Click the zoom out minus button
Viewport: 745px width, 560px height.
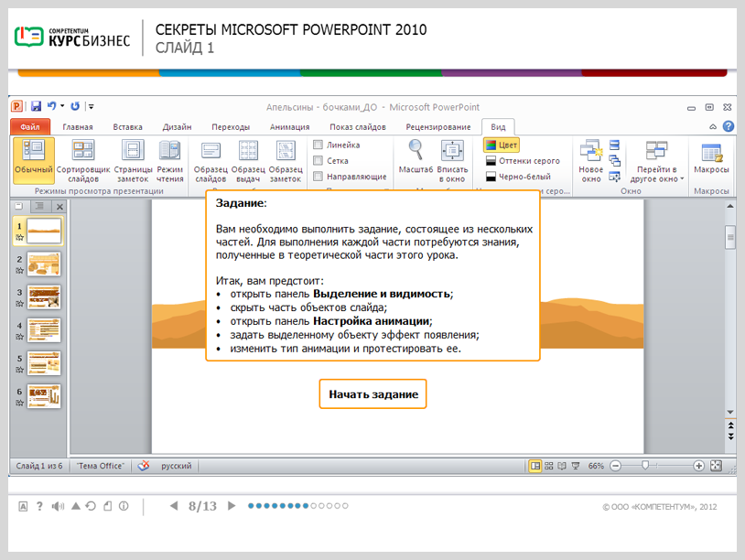tap(615, 466)
